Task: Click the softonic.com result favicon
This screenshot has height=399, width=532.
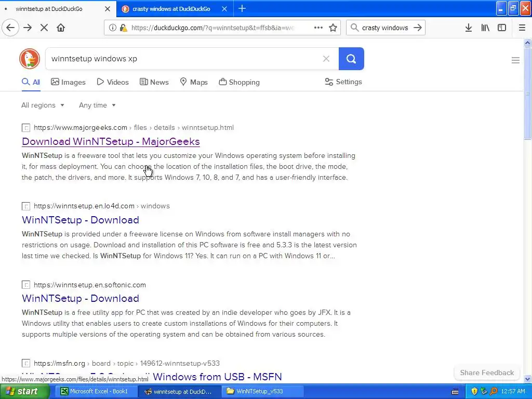Action: pos(26,285)
